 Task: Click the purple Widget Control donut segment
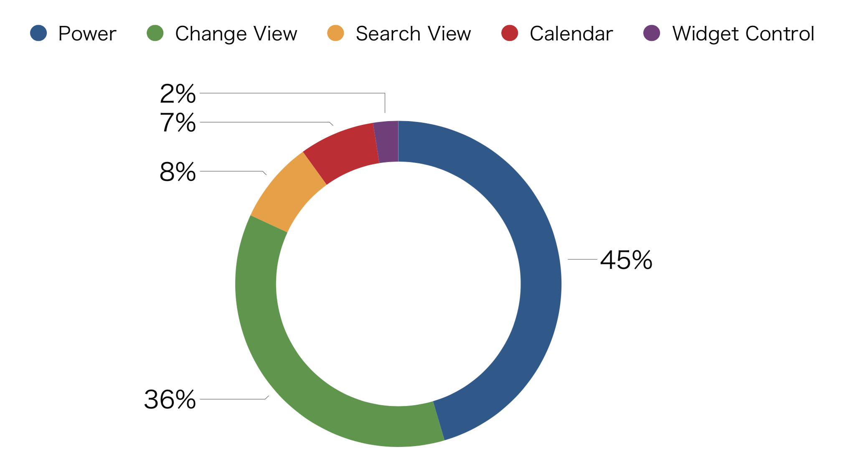pos(387,141)
